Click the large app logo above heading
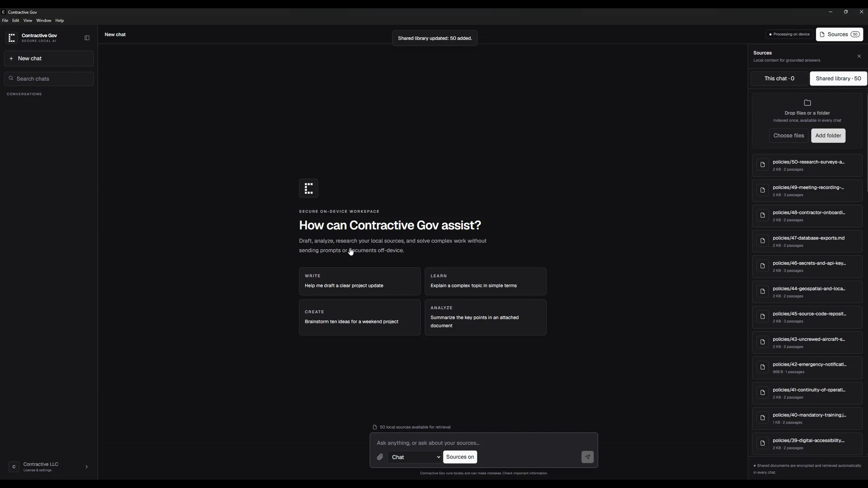This screenshot has height=488, width=868. click(x=308, y=188)
